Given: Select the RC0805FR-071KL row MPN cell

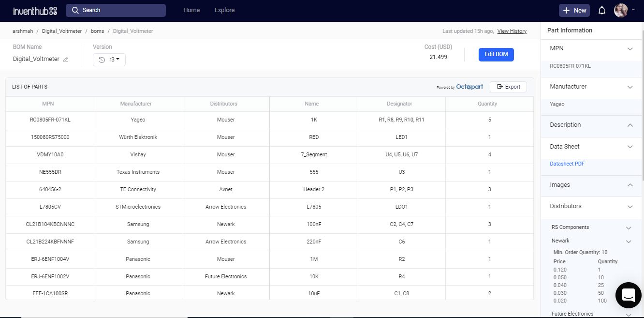Looking at the screenshot, I should coord(50,120).
